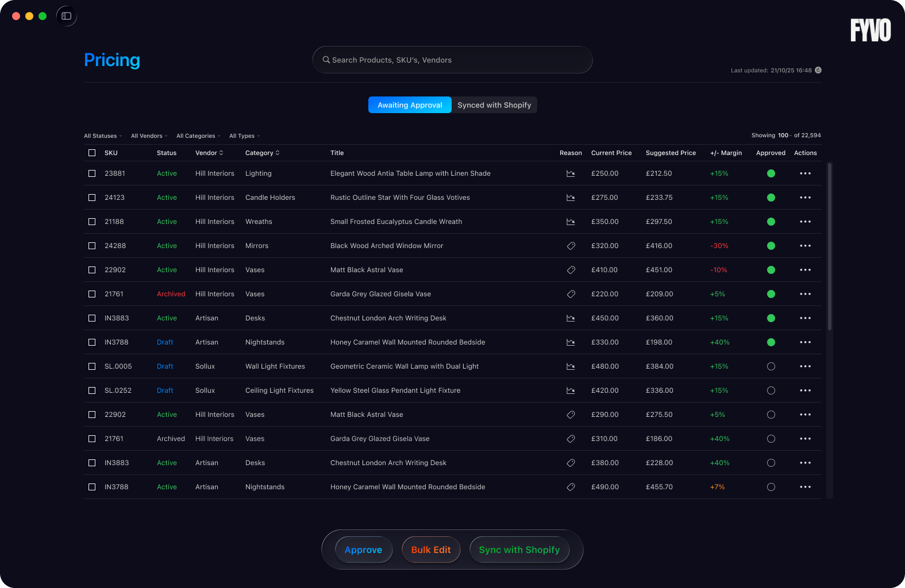Click chart reason icon for Rustic Outline Star

tap(571, 198)
